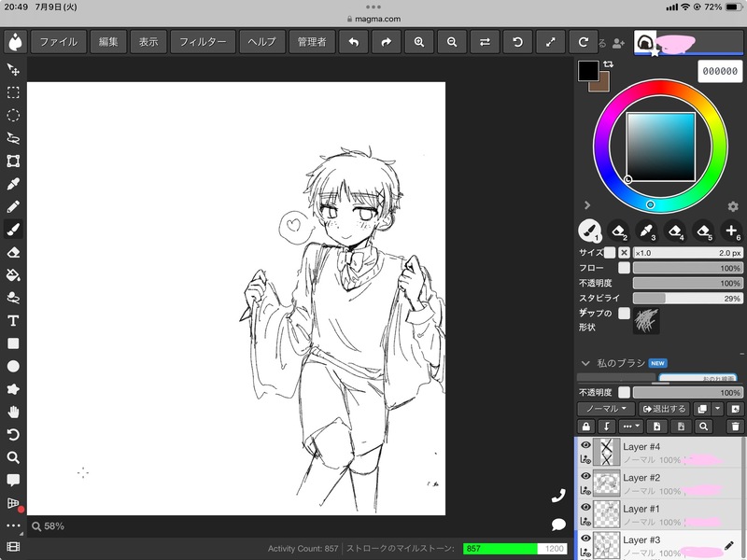The image size is (747, 560).
Task: Click the size multiplier X button
Action: point(624,252)
